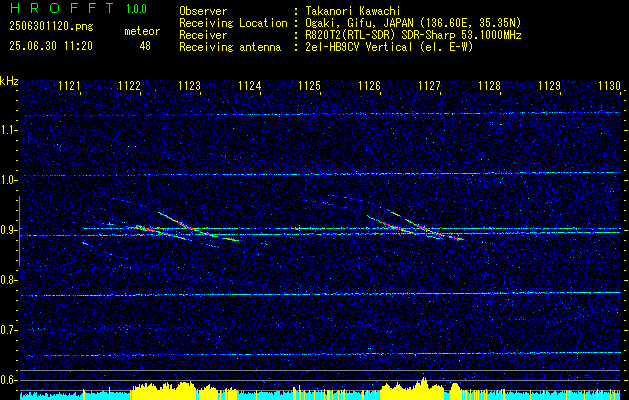Click the 1129 time axis label
This screenshot has height=400, width=629.
coord(550,86)
